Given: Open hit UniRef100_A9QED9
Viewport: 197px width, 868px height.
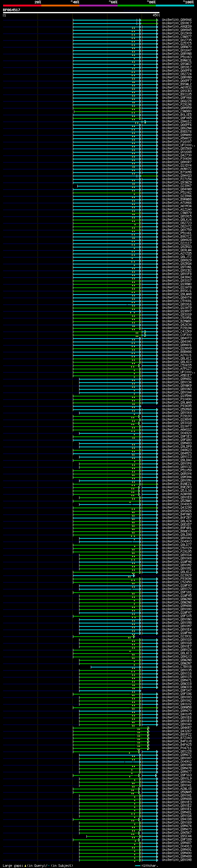Looking at the screenshot, I should (176, 26).
